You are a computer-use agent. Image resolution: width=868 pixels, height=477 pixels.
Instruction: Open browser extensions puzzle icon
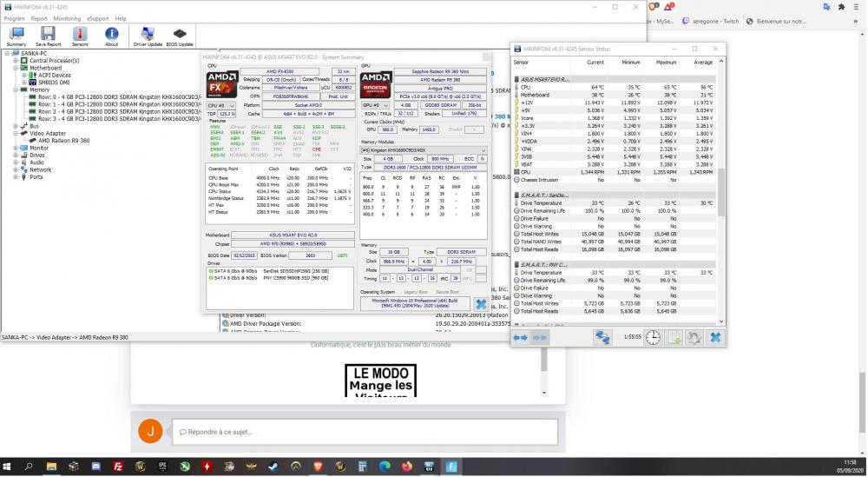pyautogui.click(x=841, y=7)
